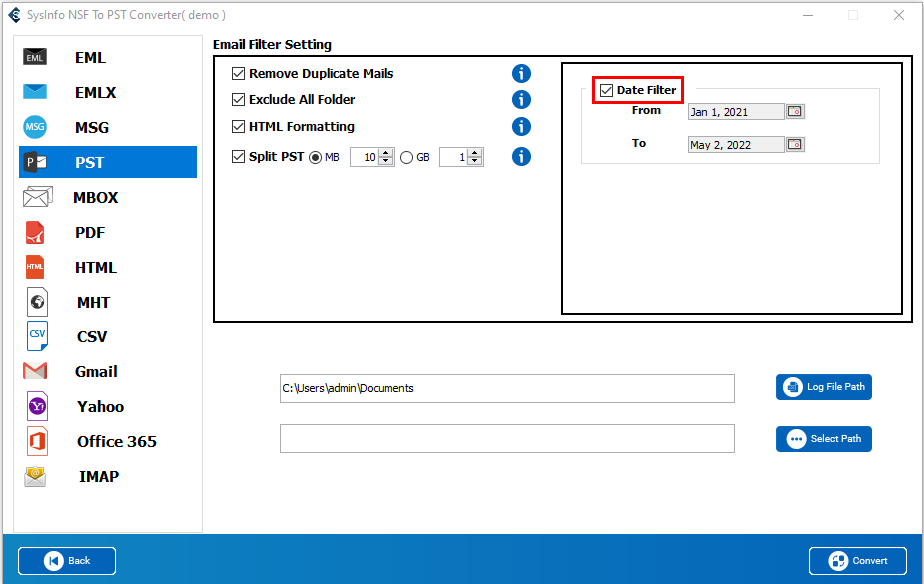This screenshot has height=584, width=924.
Task: Increase the GB split size value
Action: [x=476, y=153]
